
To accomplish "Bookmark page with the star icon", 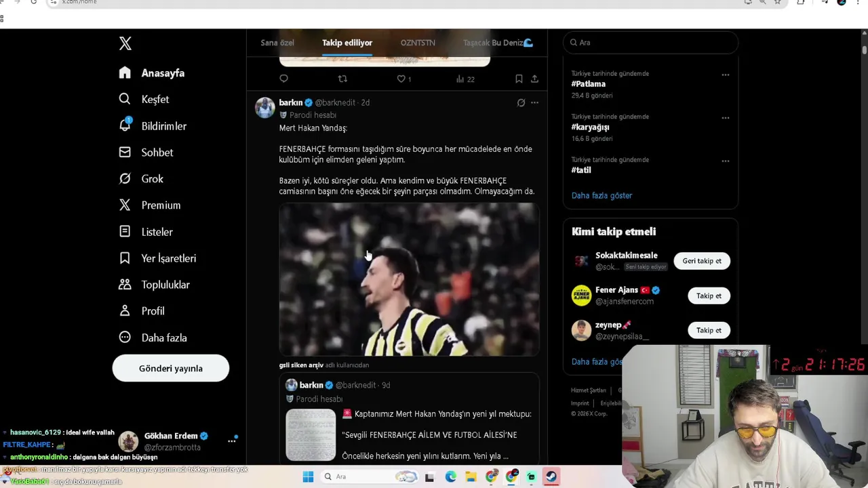I will [x=778, y=2].
